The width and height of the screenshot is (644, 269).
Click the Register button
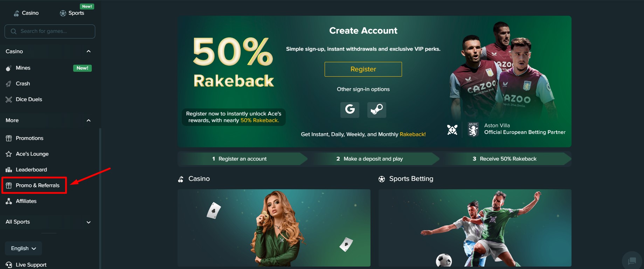(x=363, y=69)
